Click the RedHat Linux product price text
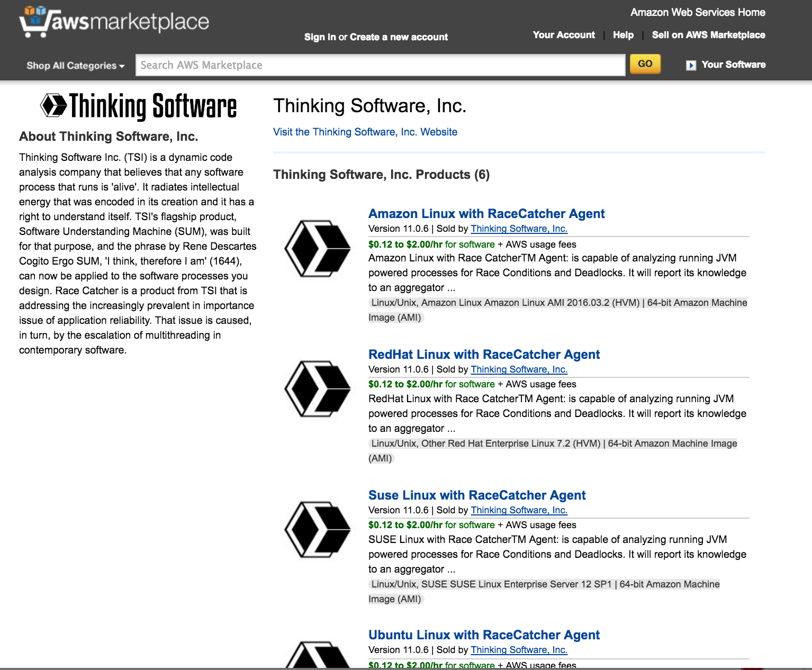Viewport: 812px width, 670px height. point(431,384)
